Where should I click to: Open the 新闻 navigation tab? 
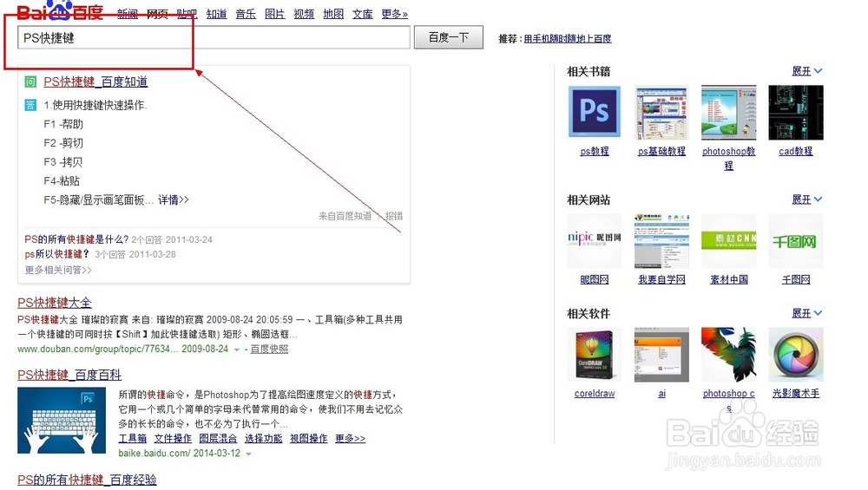(x=128, y=14)
